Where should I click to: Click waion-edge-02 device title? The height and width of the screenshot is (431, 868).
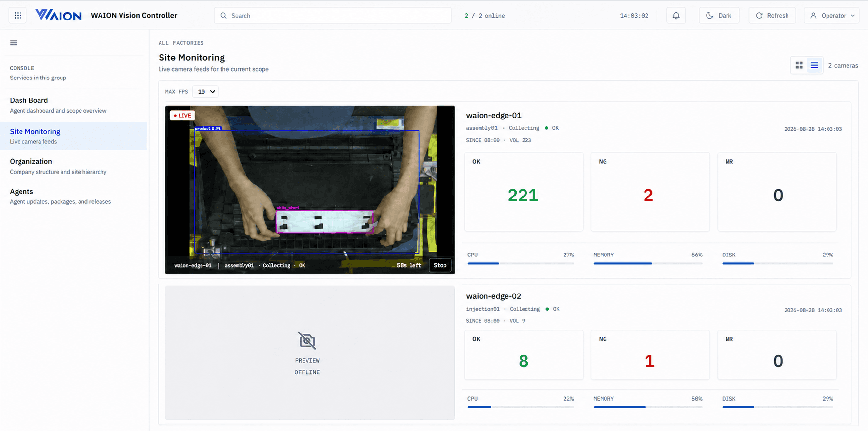pyautogui.click(x=494, y=296)
